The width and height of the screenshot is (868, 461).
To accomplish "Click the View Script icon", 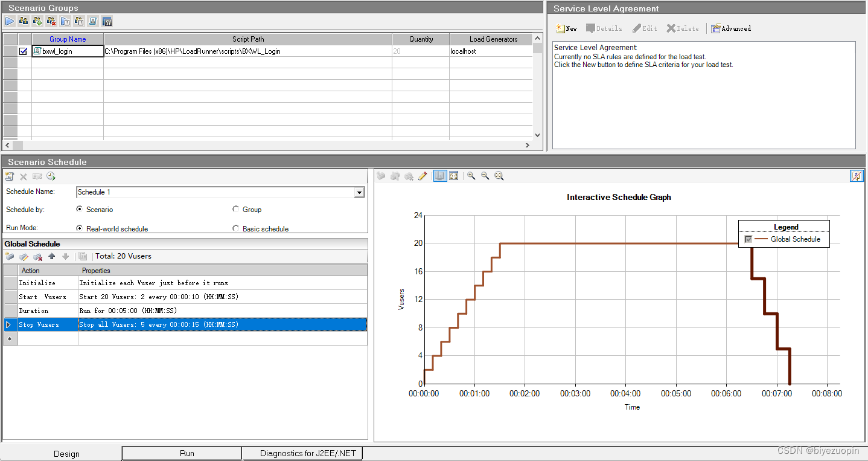I will coord(93,21).
